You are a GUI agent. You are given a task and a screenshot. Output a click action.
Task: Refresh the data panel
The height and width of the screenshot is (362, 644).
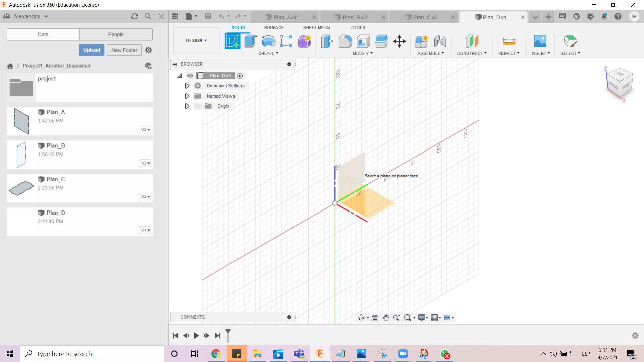pos(135,16)
